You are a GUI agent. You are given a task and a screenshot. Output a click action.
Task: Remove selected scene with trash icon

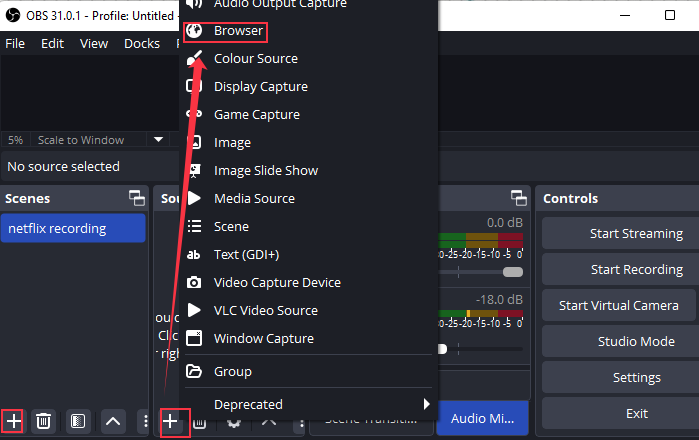(43, 421)
